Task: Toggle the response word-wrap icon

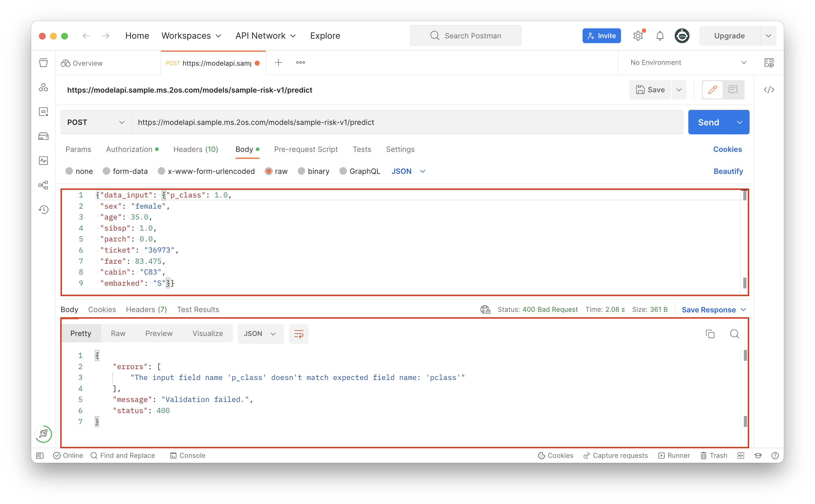Action: (x=298, y=334)
